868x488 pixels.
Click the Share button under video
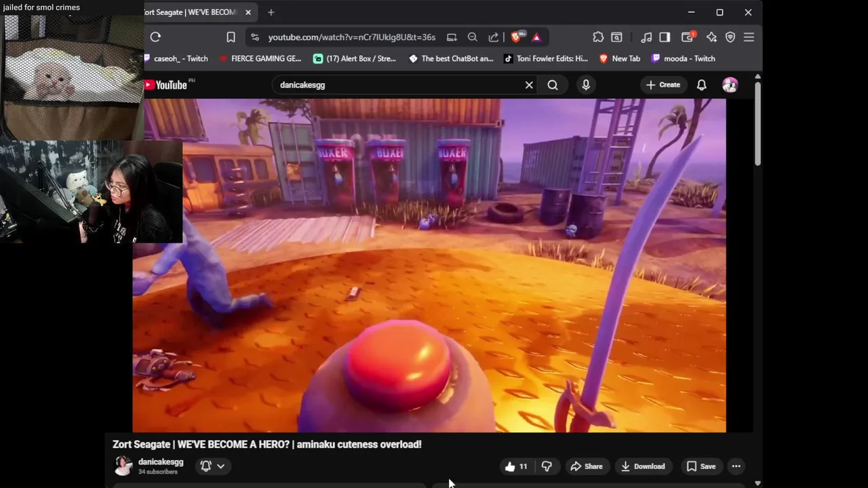(587, 466)
